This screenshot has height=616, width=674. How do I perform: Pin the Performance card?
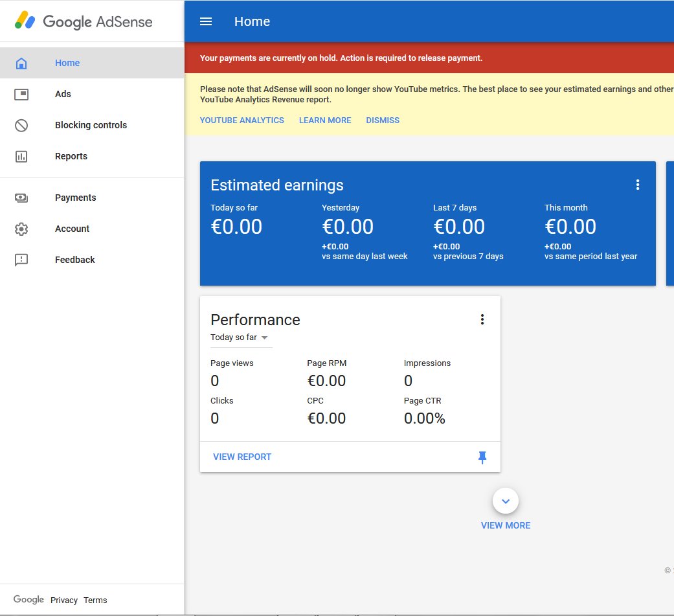tap(482, 457)
